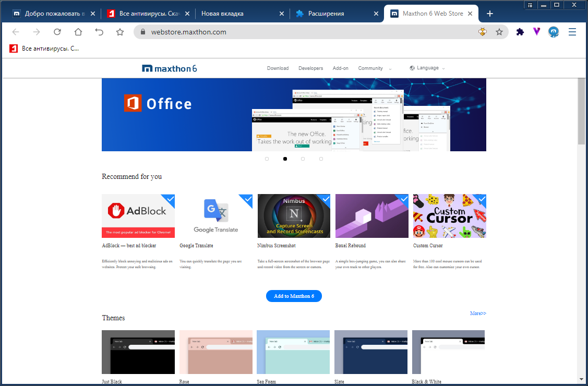Viewport: 588px width, 386px height.
Task: Select the second banner carousel dot
Action: point(285,159)
